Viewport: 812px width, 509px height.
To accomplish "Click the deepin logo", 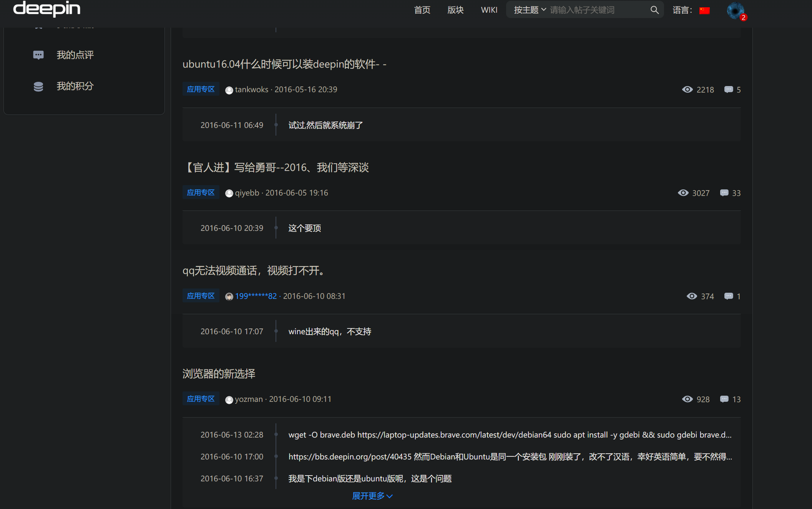I will tap(47, 8).
